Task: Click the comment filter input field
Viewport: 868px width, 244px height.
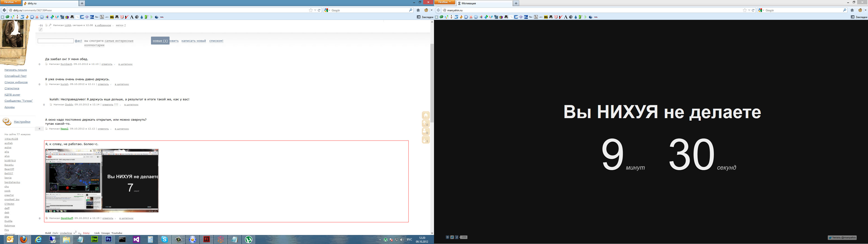Action: (x=56, y=41)
